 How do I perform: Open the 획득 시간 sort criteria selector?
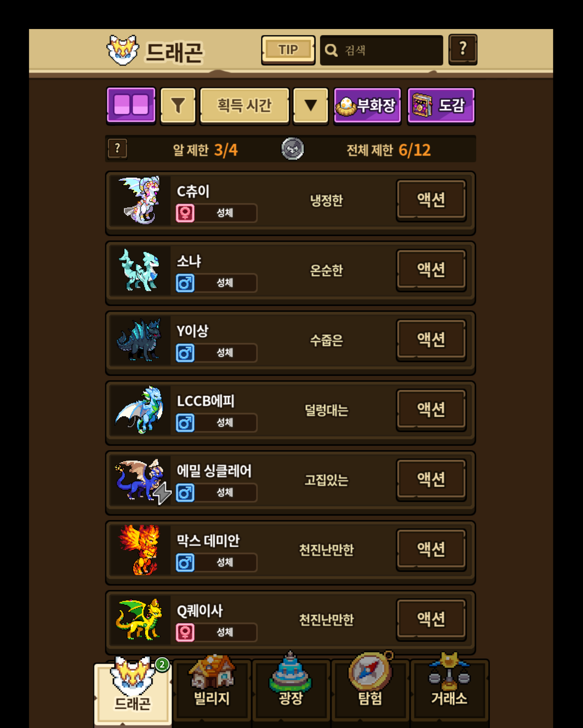244,106
